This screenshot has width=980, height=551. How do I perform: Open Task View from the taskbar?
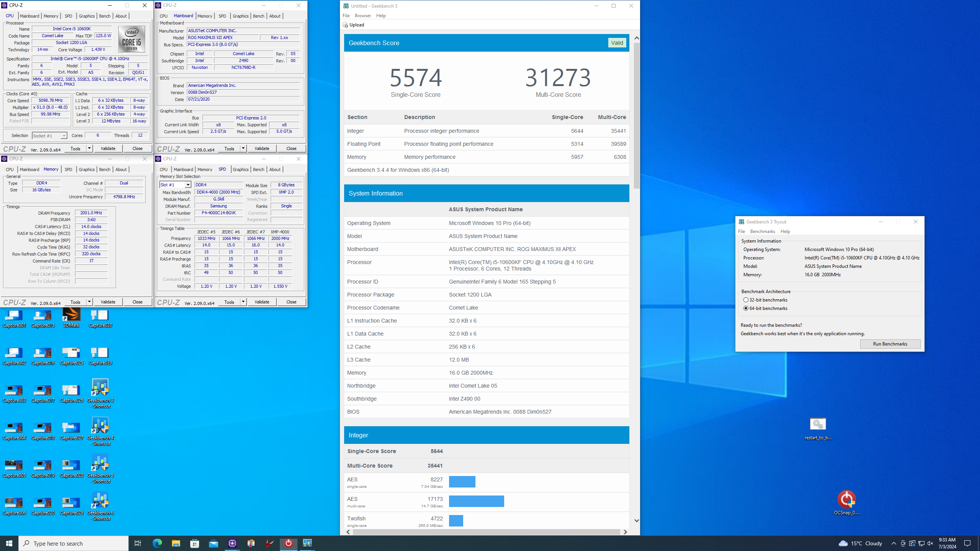(138, 543)
